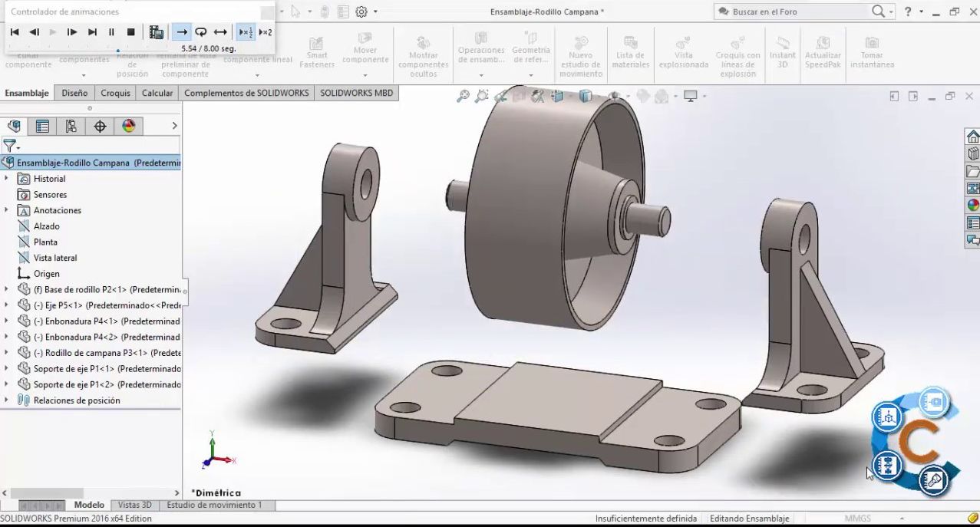
Task: Click Guardar animación in the animation controller
Action: 156,31
